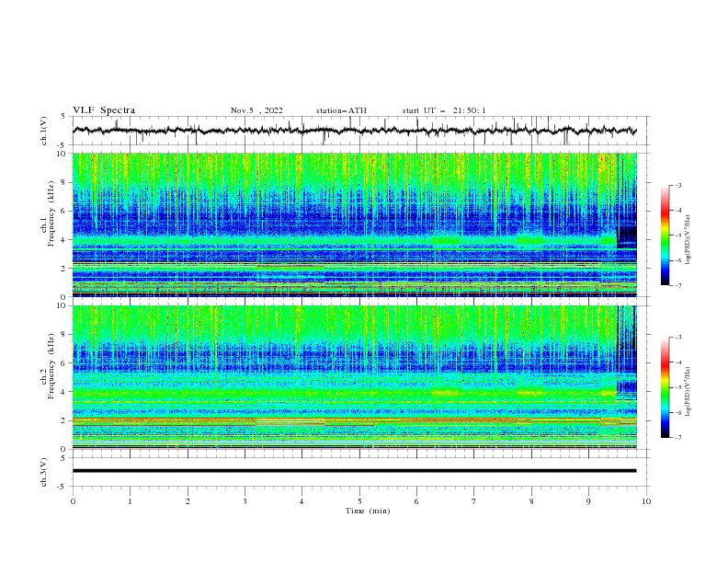
Task: Click the "Time (min)" axis title
Action: click(x=368, y=511)
